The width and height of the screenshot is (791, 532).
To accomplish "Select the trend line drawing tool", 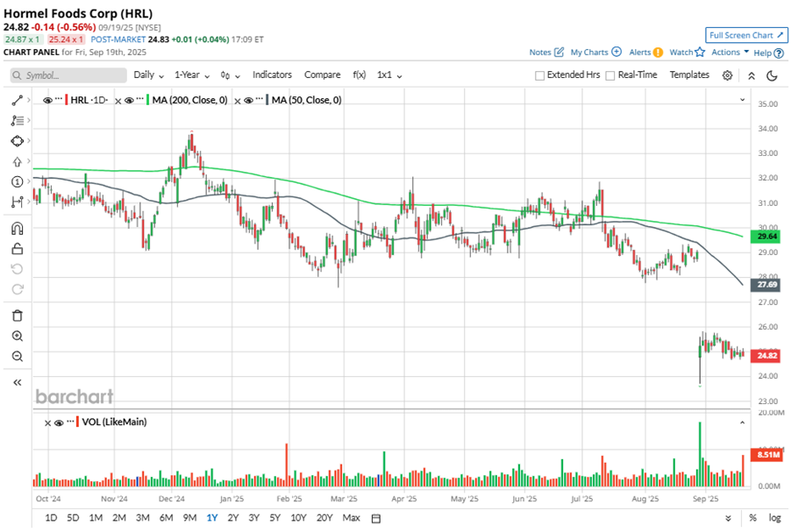I will tap(18, 100).
